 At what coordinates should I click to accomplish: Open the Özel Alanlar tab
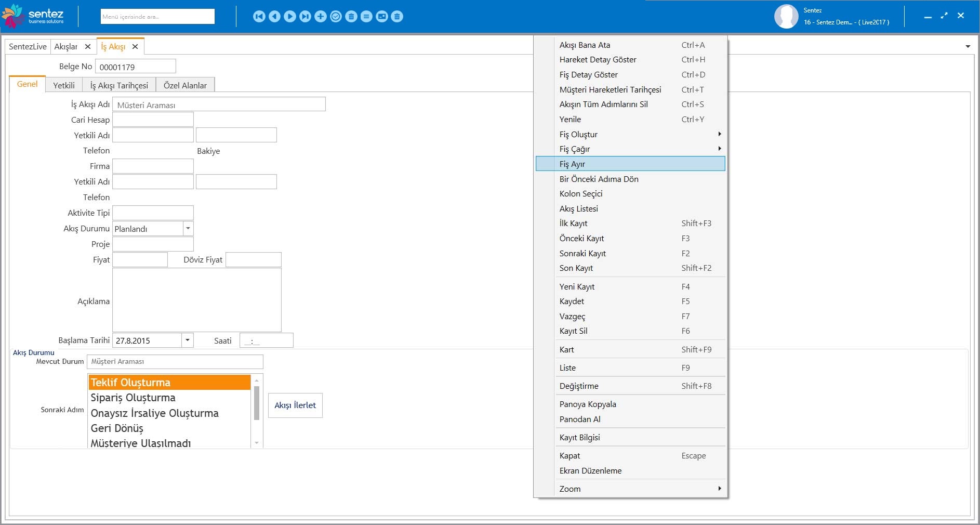pos(185,85)
